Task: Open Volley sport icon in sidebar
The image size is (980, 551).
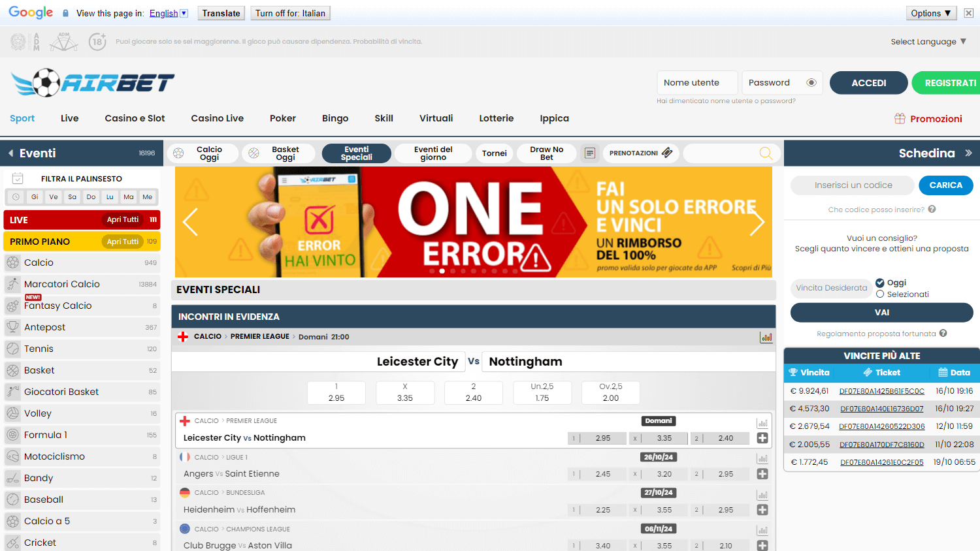Action: point(12,413)
